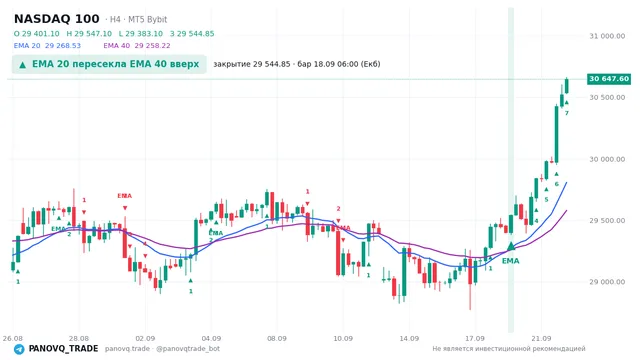Click the 04.09 date axis label

coord(211,338)
